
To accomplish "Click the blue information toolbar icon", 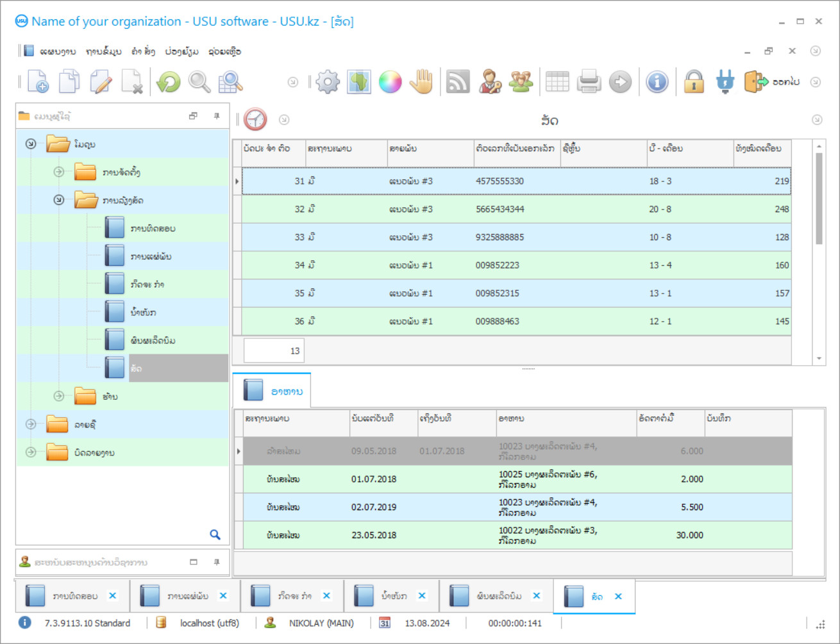I will pyautogui.click(x=657, y=82).
